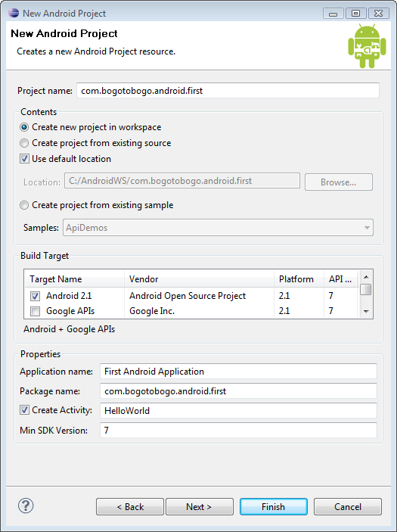397x532 pixels.
Task: Click 'Android Open Source Project' vendor cell
Action: coord(187,296)
